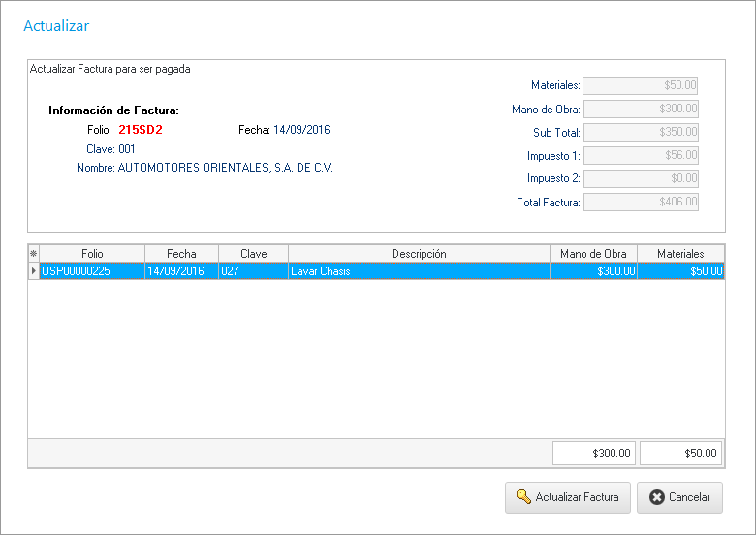This screenshot has height=535, width=756.
Task: Select the Lavar Chasis description cell
Action: (419, 271)
